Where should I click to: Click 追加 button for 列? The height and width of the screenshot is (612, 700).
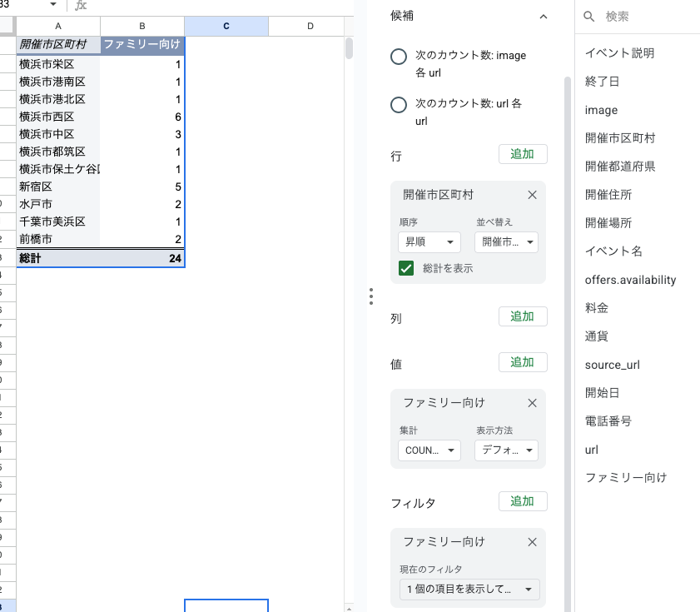[522, 316]
